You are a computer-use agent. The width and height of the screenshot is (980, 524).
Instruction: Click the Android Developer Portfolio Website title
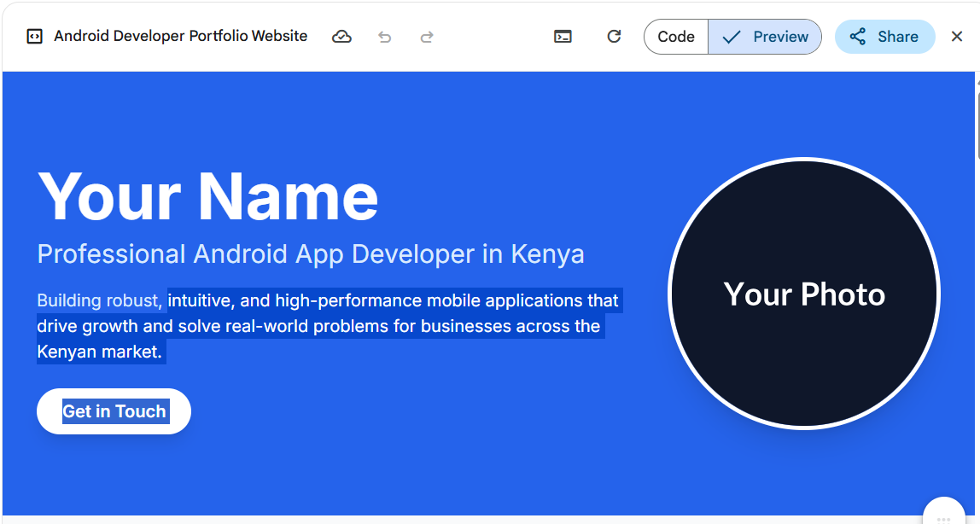[x=180, y=36]
